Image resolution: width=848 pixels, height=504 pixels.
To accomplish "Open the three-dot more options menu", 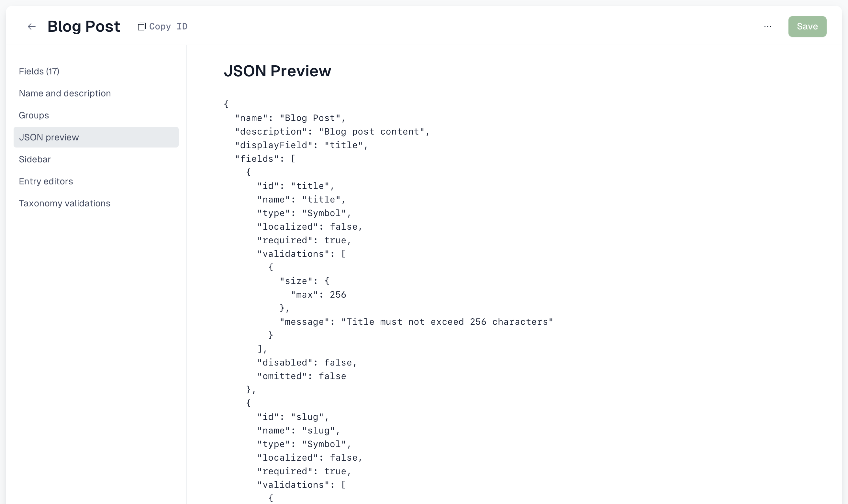I will coord(767,27).
